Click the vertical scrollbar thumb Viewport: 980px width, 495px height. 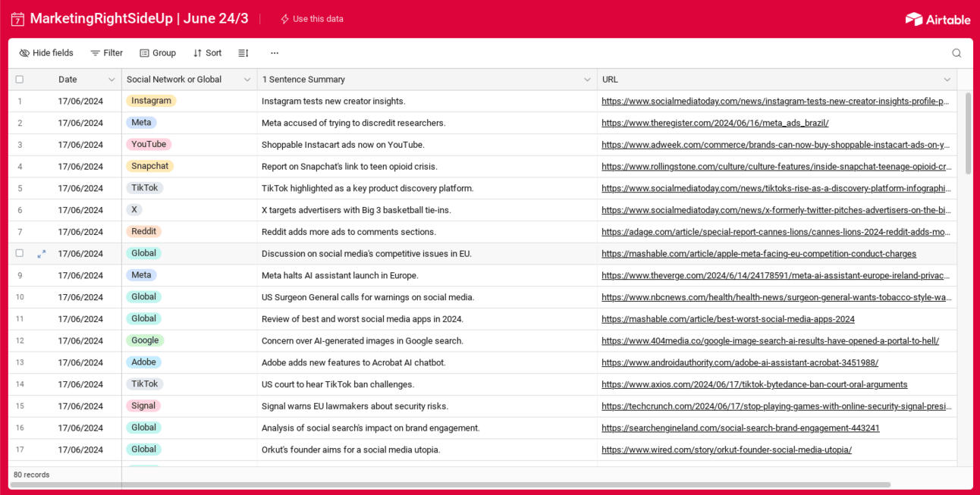coord(968,133)
